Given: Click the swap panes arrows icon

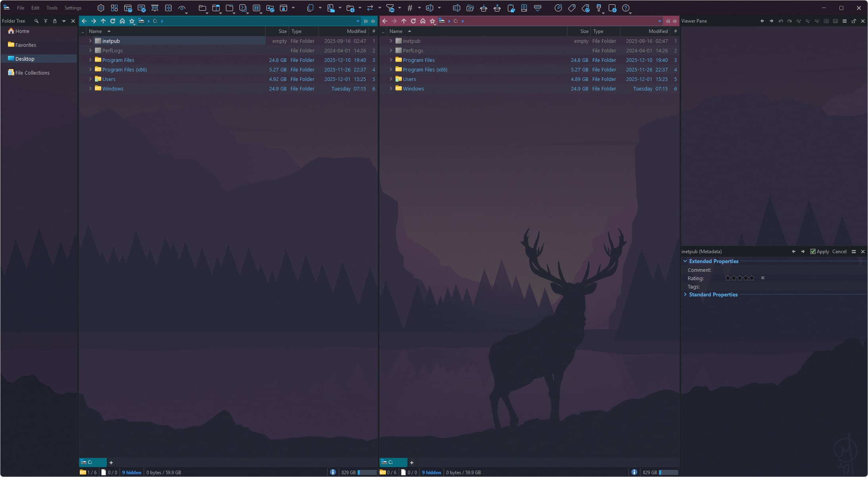Looking at the screenshot, I should coord(369,8).
